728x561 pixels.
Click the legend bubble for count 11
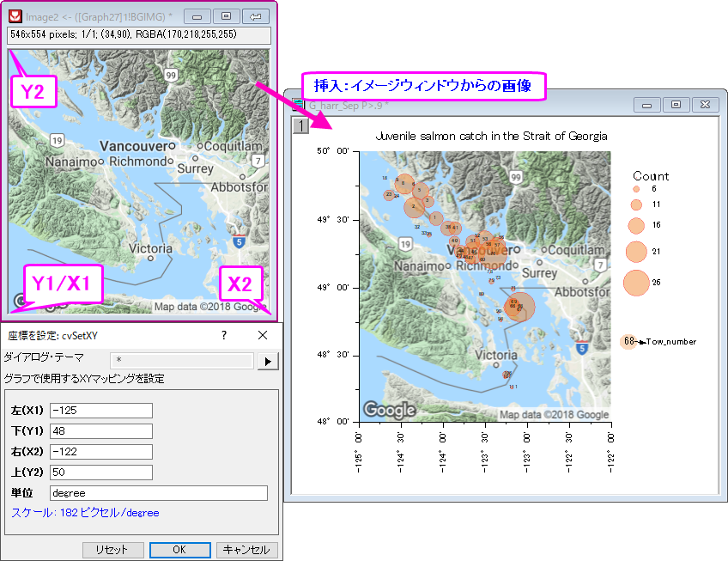(636, 204)
